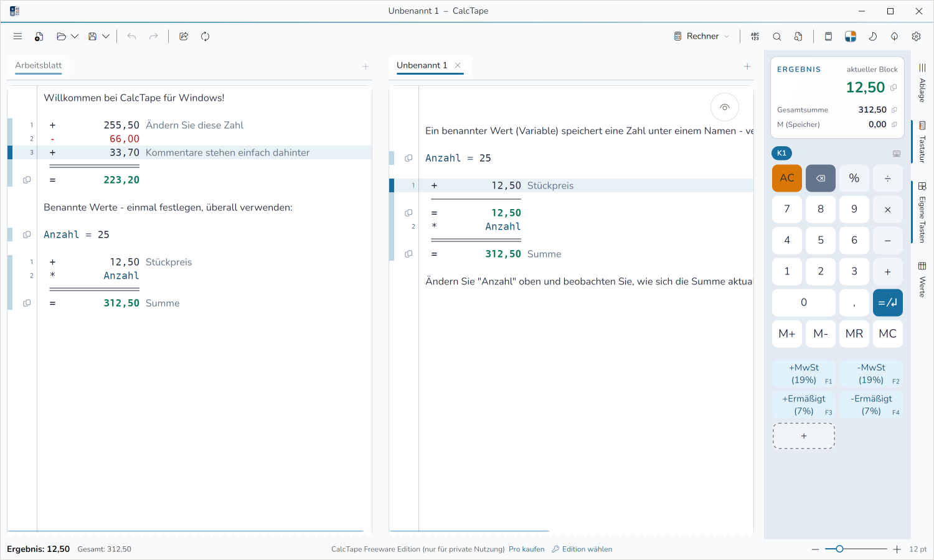Open the Eigene Tasten side panel
This screenshot has height=560, width=934.
[x=922, y=212]
